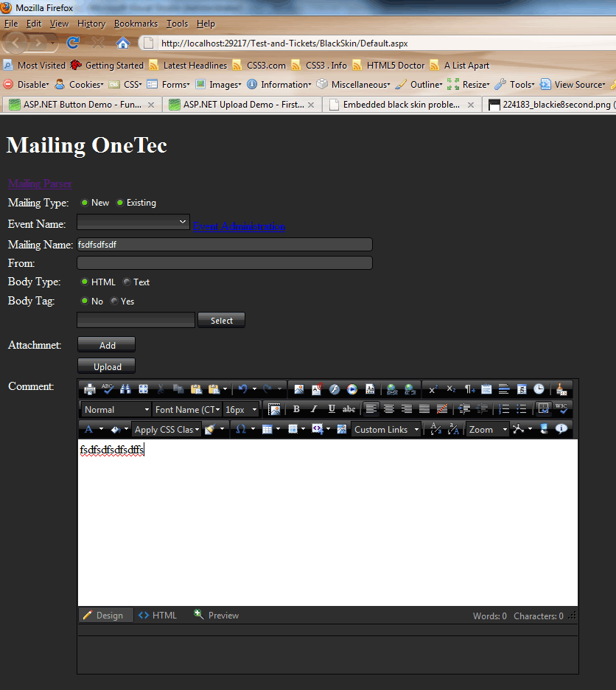The height and width of the screenshot is (690, 616).
Task: Insert new paragraph icon
Action: (469, 389)
